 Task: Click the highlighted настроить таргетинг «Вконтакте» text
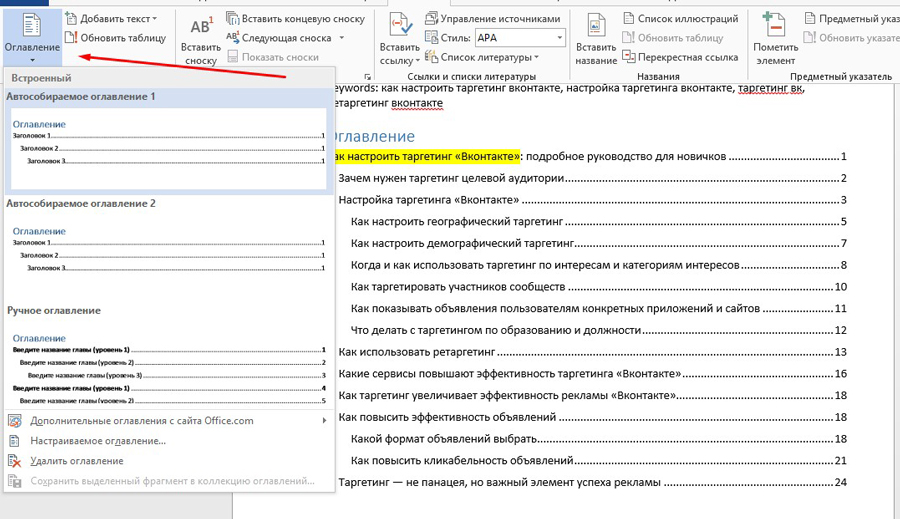(427, 156)
